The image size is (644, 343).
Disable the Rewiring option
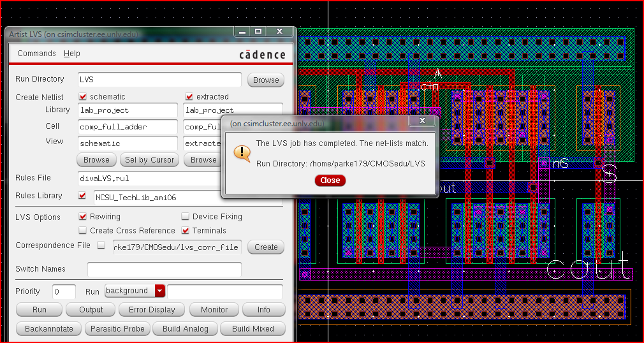coord(83,217)
